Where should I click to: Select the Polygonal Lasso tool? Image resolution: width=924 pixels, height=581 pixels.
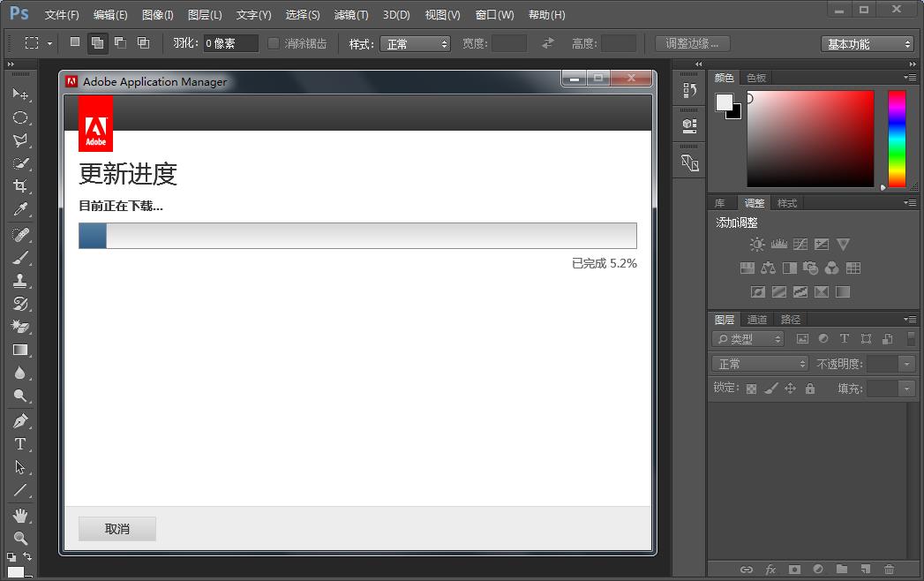tap(20, 140)
